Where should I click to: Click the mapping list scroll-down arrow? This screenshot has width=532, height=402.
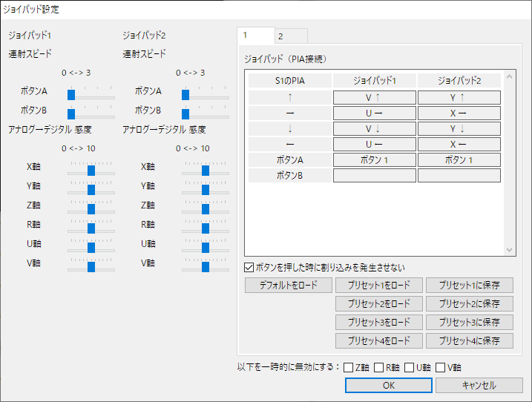tap(509, 251)
